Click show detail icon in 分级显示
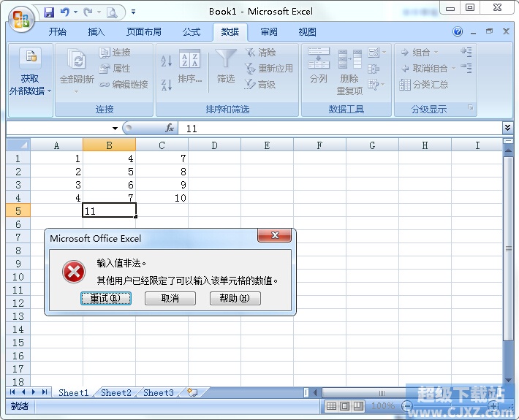This screenshot has width=519, height=420. 466,52
